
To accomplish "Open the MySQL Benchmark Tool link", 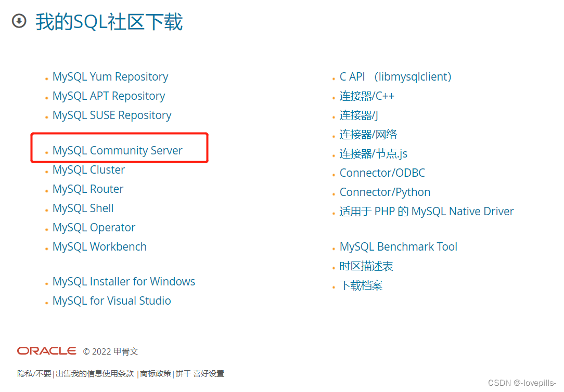I will 399,247.
